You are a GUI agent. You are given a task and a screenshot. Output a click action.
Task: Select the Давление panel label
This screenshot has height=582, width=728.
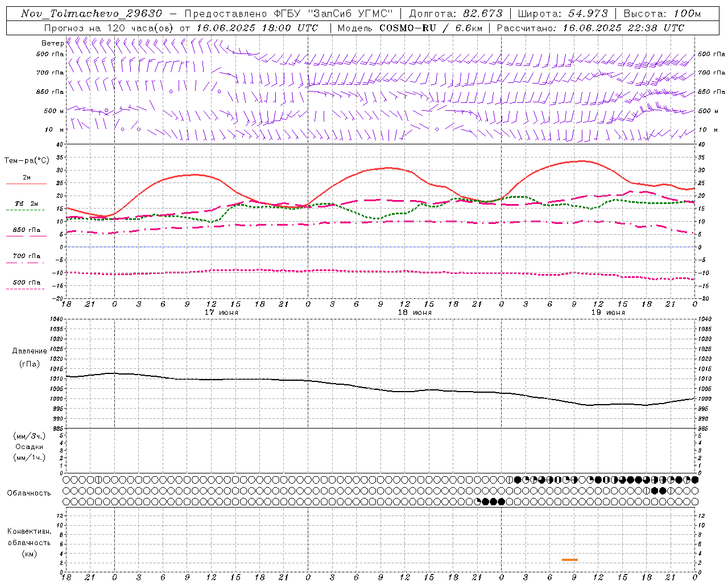point(30,351)
